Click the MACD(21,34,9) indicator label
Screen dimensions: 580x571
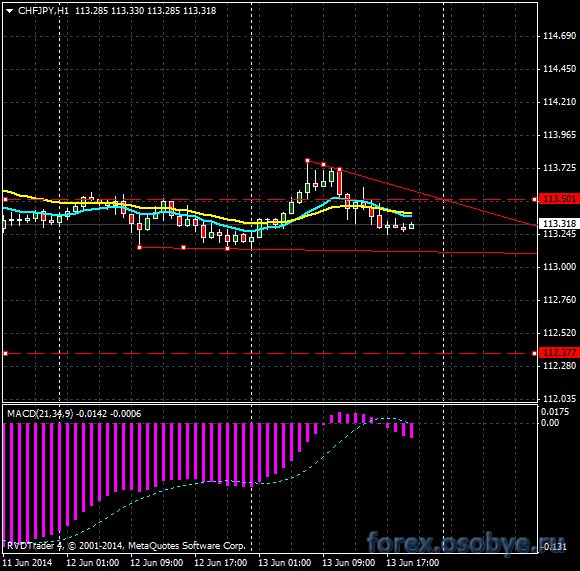tap(40, 413)
